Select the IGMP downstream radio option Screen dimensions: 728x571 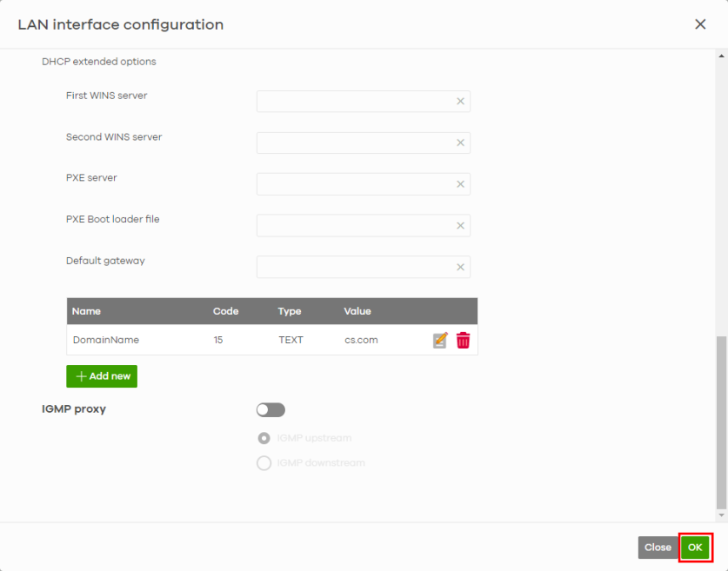click(264, 463)
